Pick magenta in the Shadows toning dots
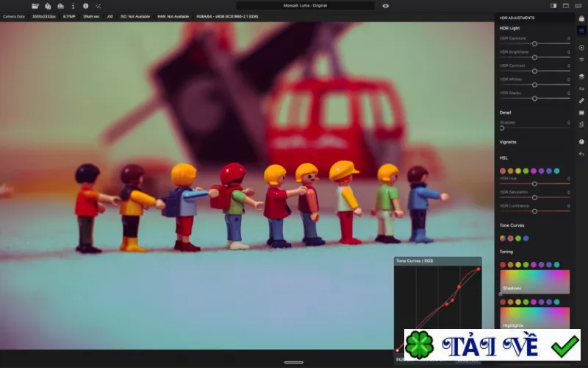This screenshot has height=368, width=588. (x=534, y=265)
